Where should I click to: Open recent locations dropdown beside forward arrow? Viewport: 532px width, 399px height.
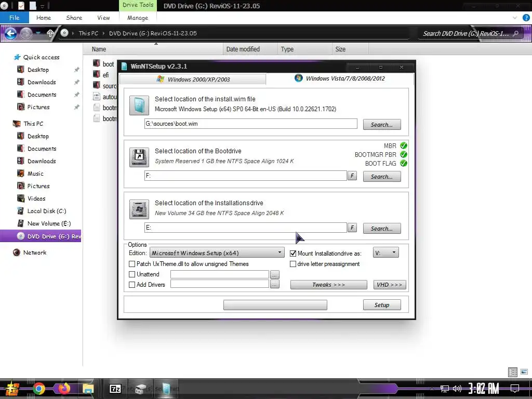click(38, 33)
